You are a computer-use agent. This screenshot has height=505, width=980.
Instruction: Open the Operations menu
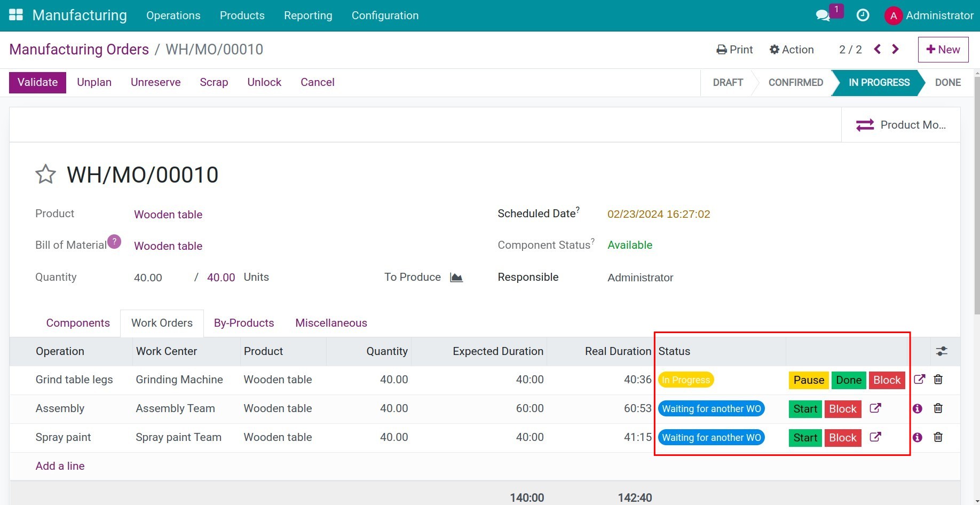point(173,15)
